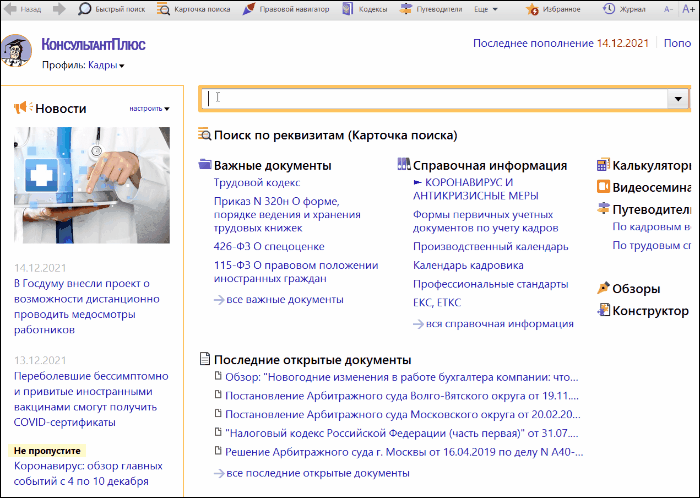Click the Путеводители signpost icon in main area

[x=603, y=208]
